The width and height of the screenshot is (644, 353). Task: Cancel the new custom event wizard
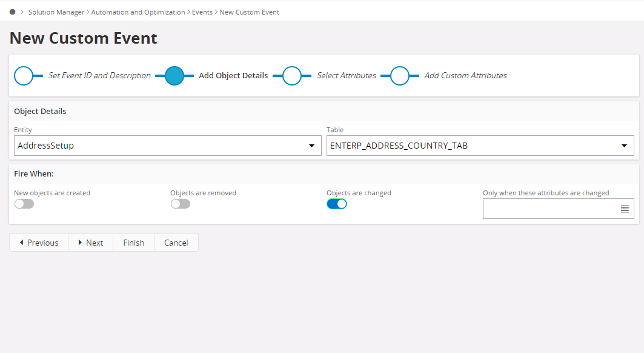[x=176, y=242]
